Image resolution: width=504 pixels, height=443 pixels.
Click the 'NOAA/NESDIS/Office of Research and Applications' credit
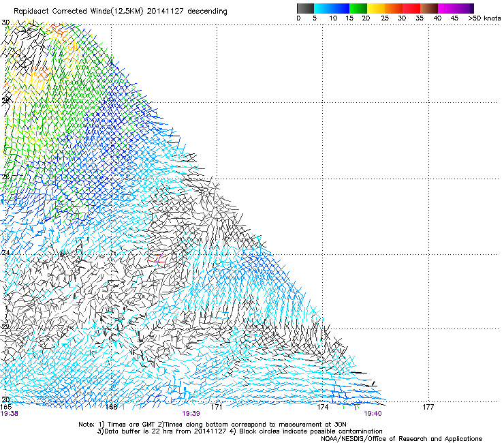coord(401,439)
